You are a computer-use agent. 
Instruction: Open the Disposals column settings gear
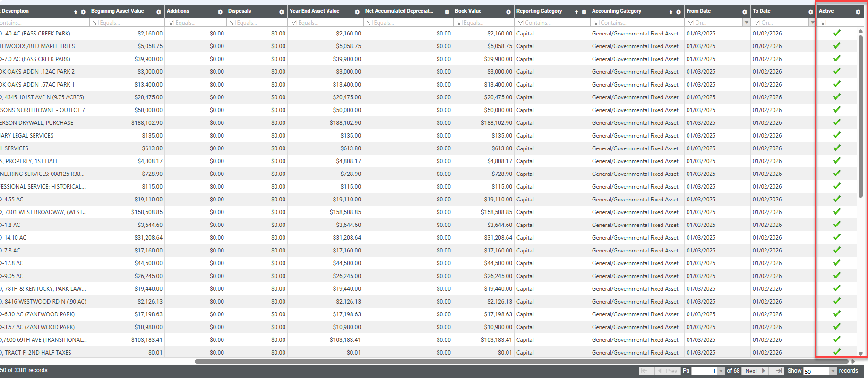pos(282,12)
